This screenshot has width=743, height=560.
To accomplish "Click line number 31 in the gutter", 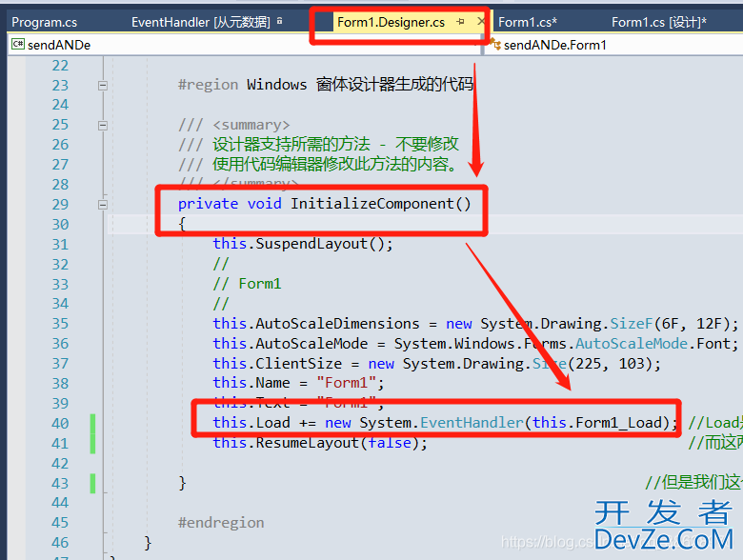I will click(x=60, y=245).
